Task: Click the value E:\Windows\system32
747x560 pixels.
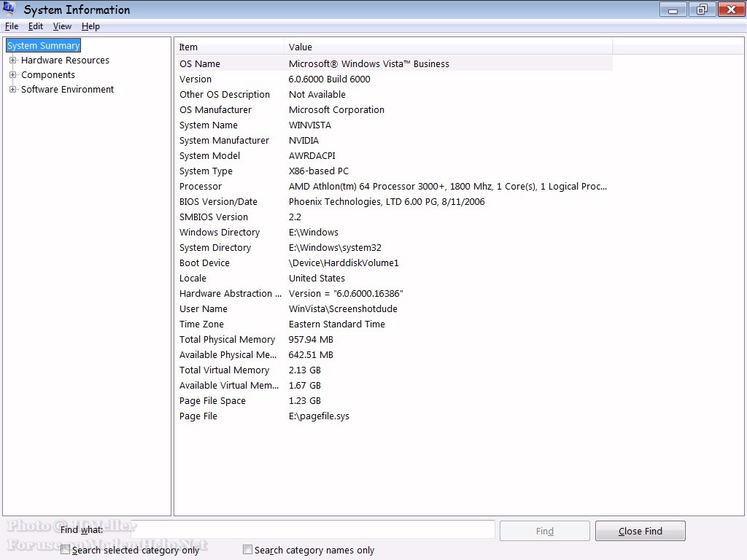Action: click(335, 248)
